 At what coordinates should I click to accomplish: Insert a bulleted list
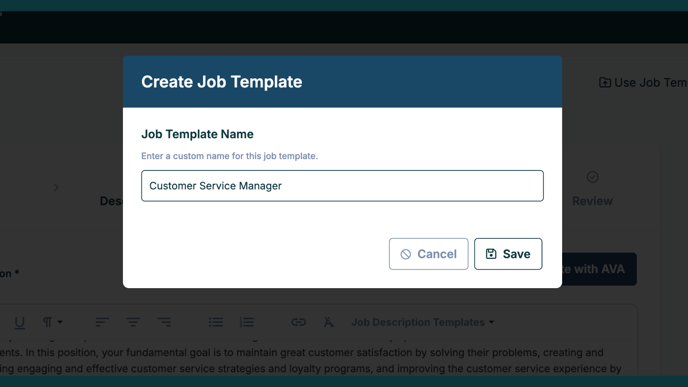(215, 322)
